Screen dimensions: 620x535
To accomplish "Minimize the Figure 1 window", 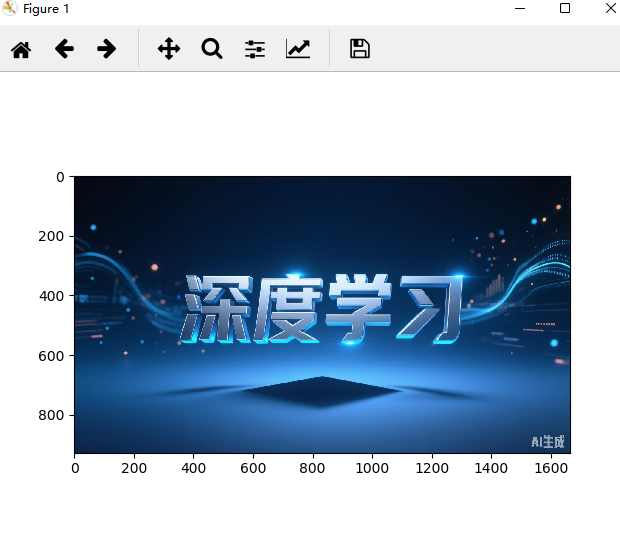I will (520, 8).
